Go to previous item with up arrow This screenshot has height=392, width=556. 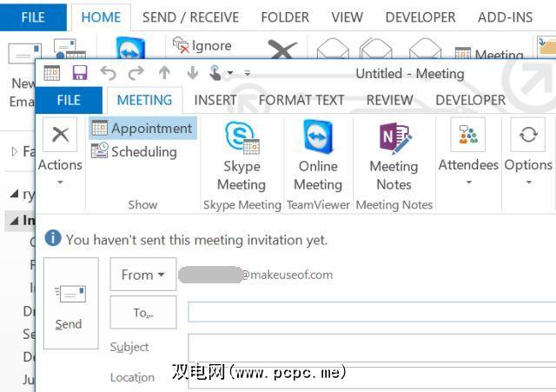coord(164,73)
